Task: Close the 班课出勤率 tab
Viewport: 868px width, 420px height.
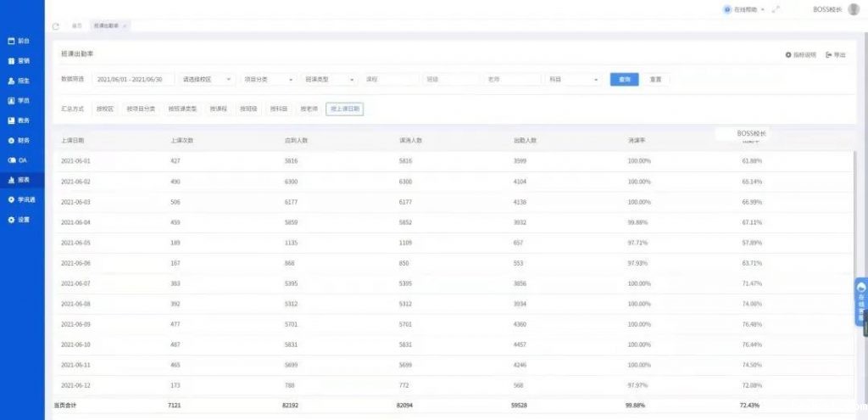Action: (x=125, y=26)
